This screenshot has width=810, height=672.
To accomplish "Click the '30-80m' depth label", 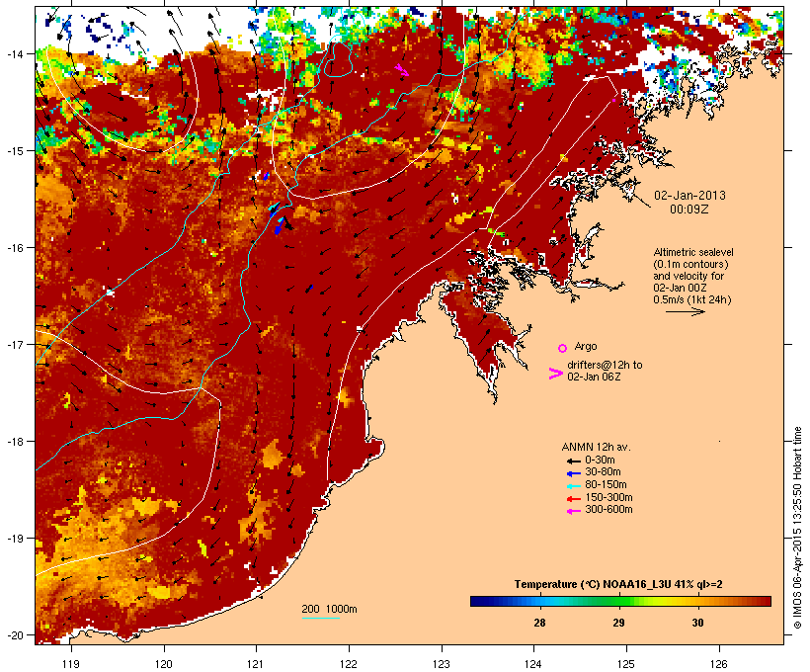I will [x=603, y=472].
